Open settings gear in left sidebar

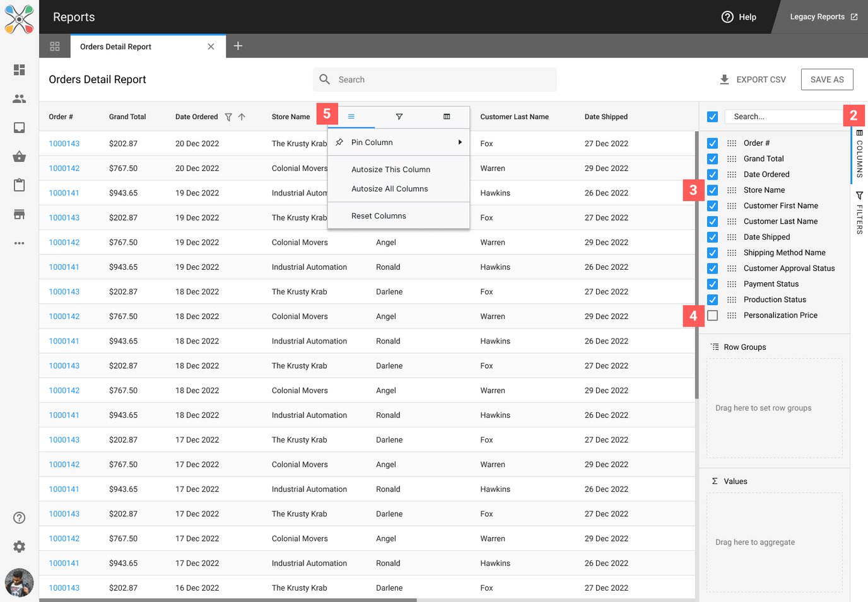point(19,547)
